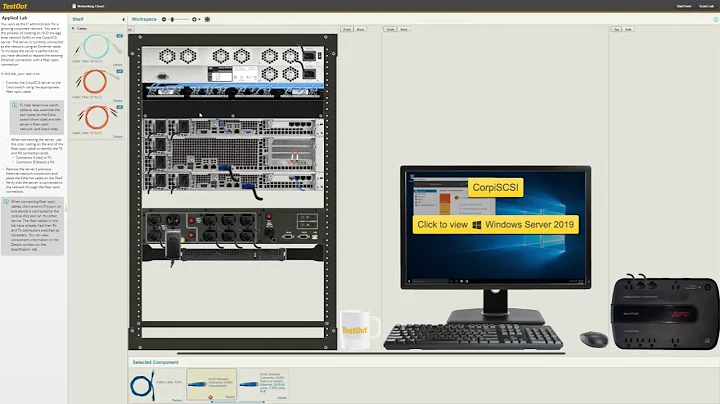The width and height of the screenshot is (720, 404).
Task: Click the APC UPS device
Action: coord(665,312)
